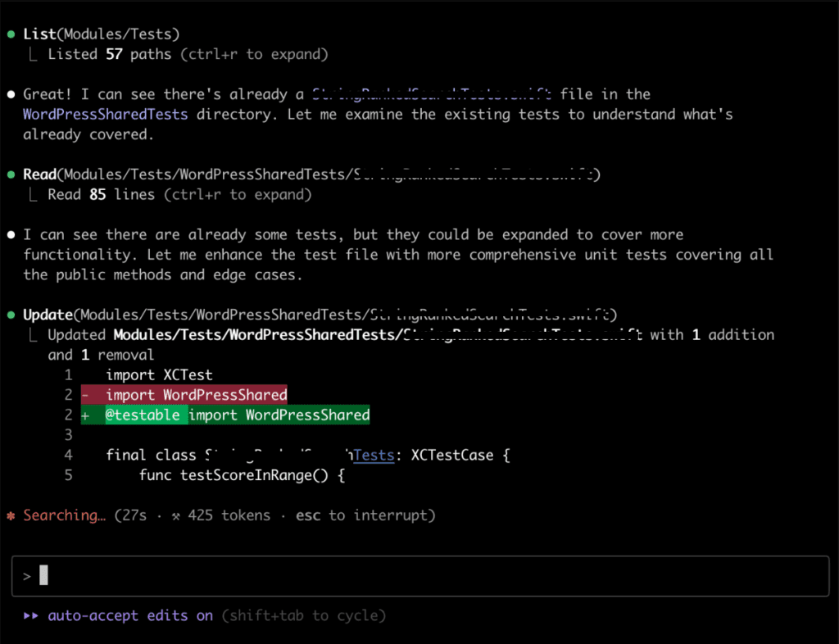Viewport: 839px width, 644px height.
Task: Click the green bullet beside Read command
Action: click(x=11, y=175)
